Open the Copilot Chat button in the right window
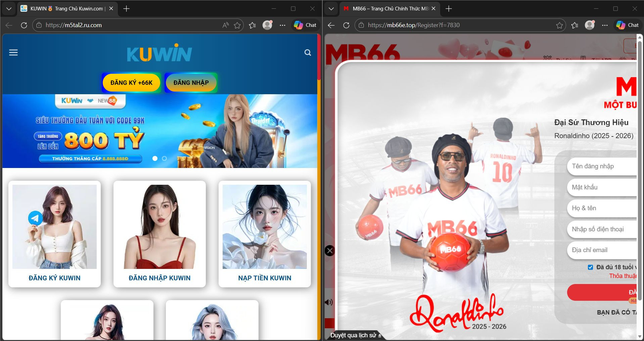The image size is (644, 341). tap(628, 25)
